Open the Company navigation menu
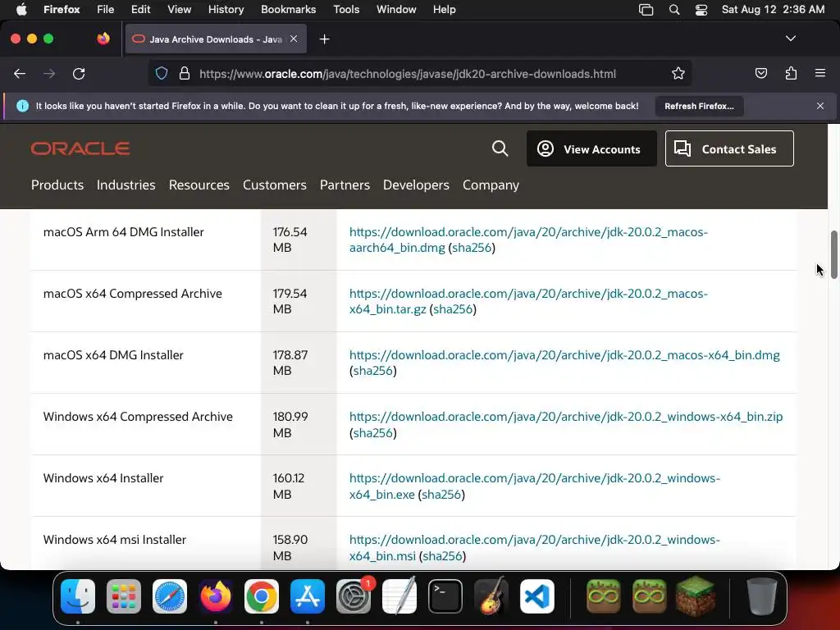This screenshot has width=840, height=630. (x=491, y=185)
